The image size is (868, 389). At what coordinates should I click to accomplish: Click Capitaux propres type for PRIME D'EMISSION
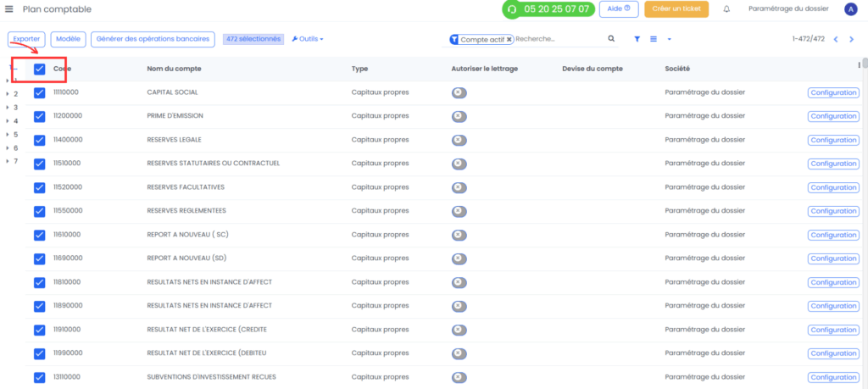pyautogui.click(x=381, y=115)
